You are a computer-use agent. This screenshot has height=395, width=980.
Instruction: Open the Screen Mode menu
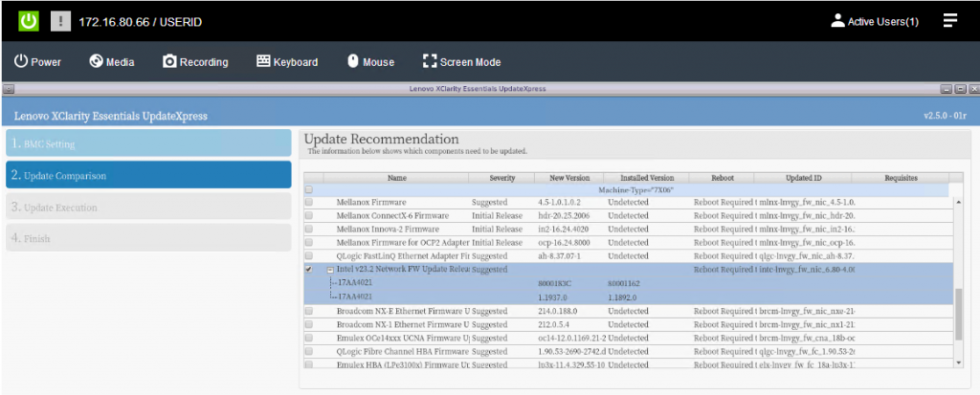click(462, 62)
